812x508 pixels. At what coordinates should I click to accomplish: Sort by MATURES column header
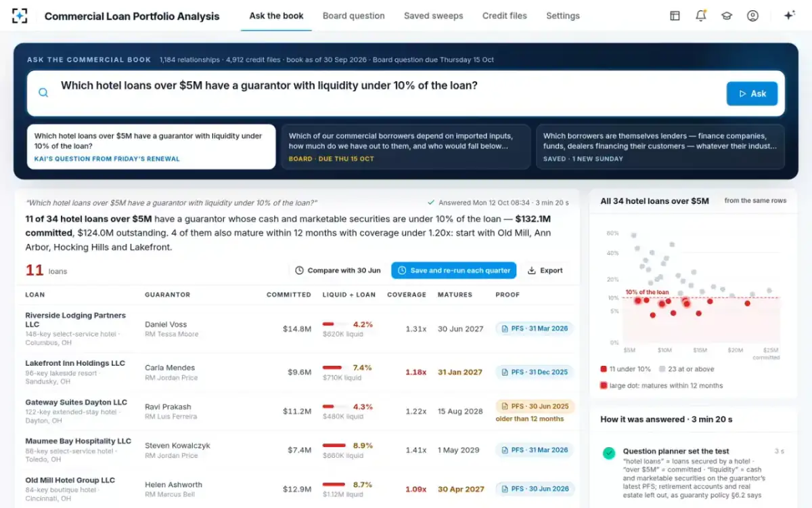tap(455, 295)
